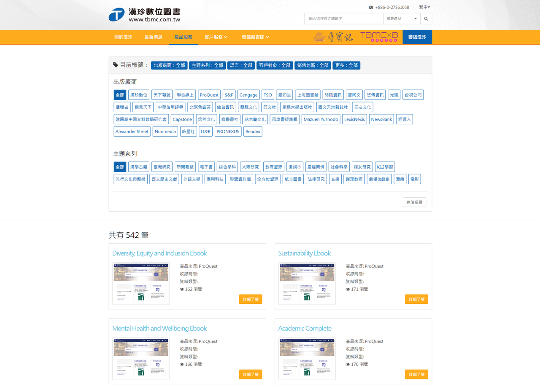Open the Academic Complete title link
Viewport: 540px width, 392px height.
point(305,328)
